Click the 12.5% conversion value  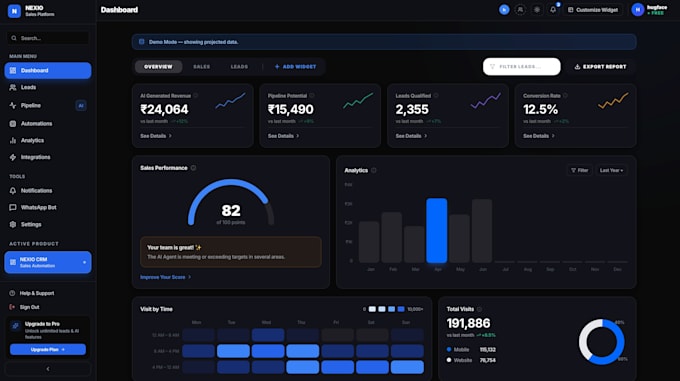pos(540,109)
